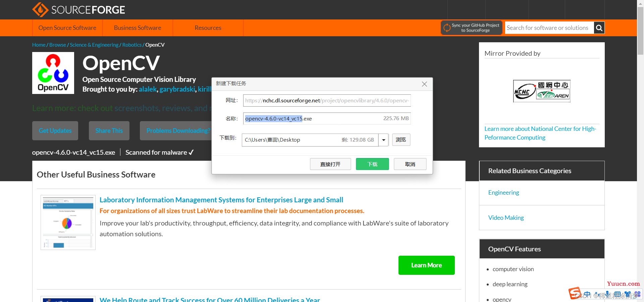Go to Browse breadcrumb
Image resolution: width=644 pixels, height=302 pixels.
(x=58, y=45)
